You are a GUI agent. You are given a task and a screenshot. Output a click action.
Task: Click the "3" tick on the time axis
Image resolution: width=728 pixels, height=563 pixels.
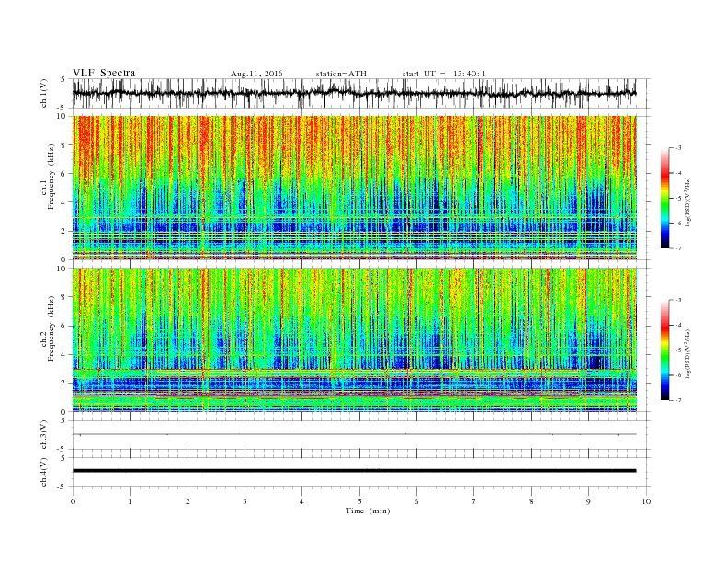pyautogui.click(x=245, y=501)
